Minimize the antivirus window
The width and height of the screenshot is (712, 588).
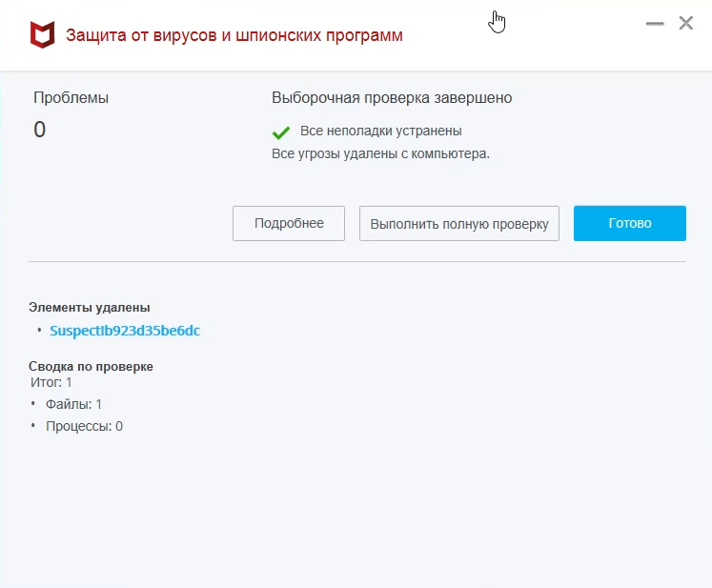pyautogui.click(x=654, y=24)
